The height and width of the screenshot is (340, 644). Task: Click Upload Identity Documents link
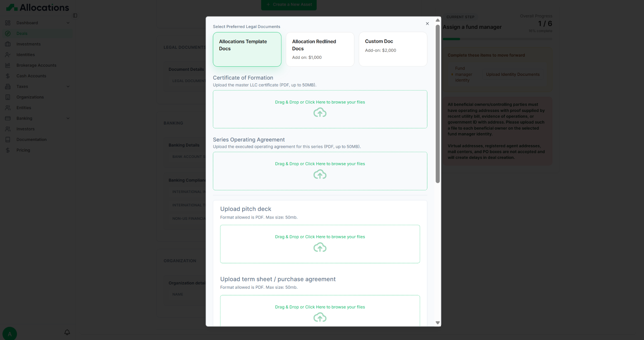pos(513,75)
